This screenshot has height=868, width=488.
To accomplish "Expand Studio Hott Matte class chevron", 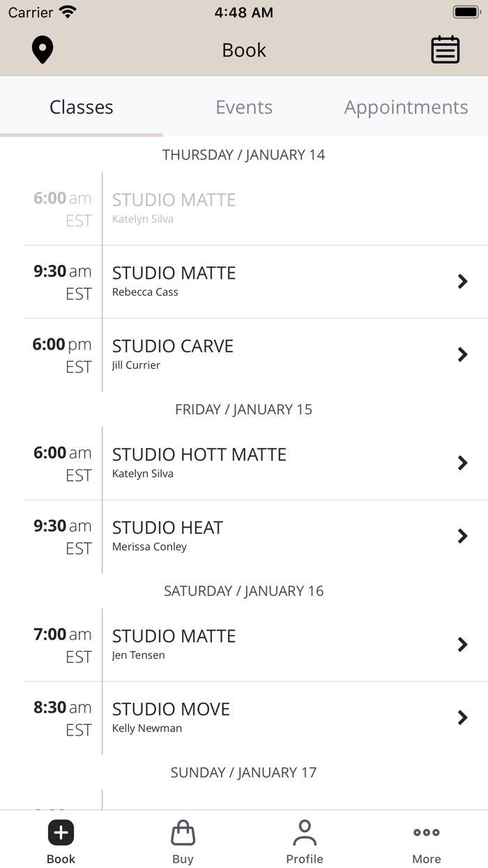I will [462, 463].
